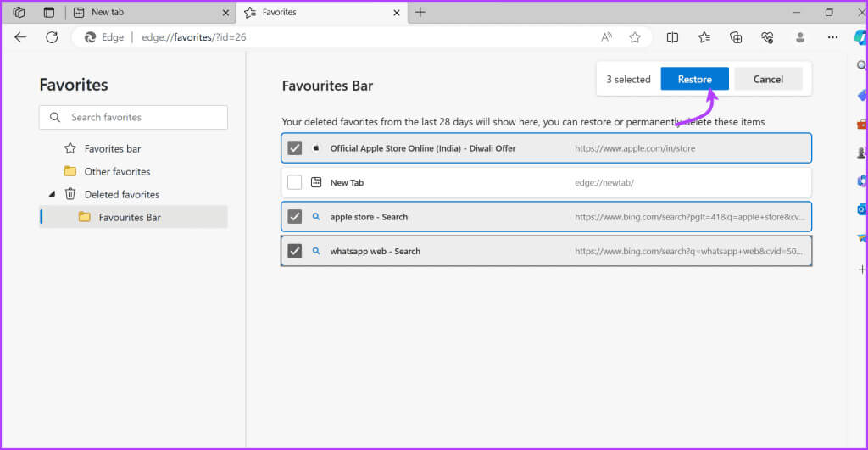Click the sidebar plus customize icon
Viewport: 868px width, 450px height.
862,269
